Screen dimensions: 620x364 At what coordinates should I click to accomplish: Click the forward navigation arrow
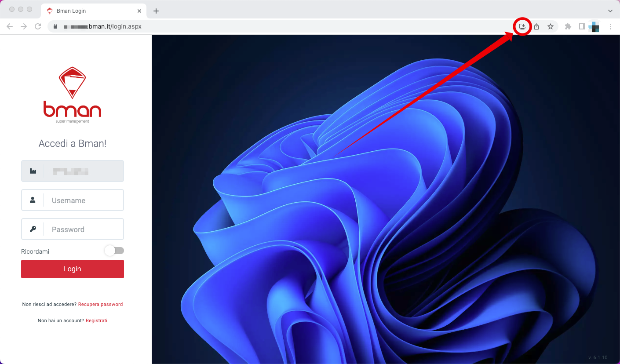pyautogui.click(x=24, y=26)
